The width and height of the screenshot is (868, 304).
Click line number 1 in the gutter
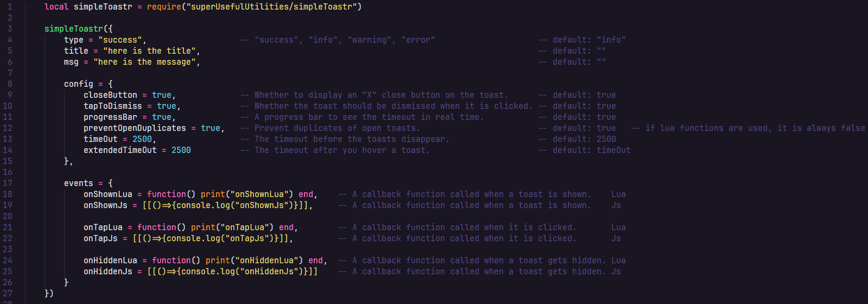tap(10, 7)
